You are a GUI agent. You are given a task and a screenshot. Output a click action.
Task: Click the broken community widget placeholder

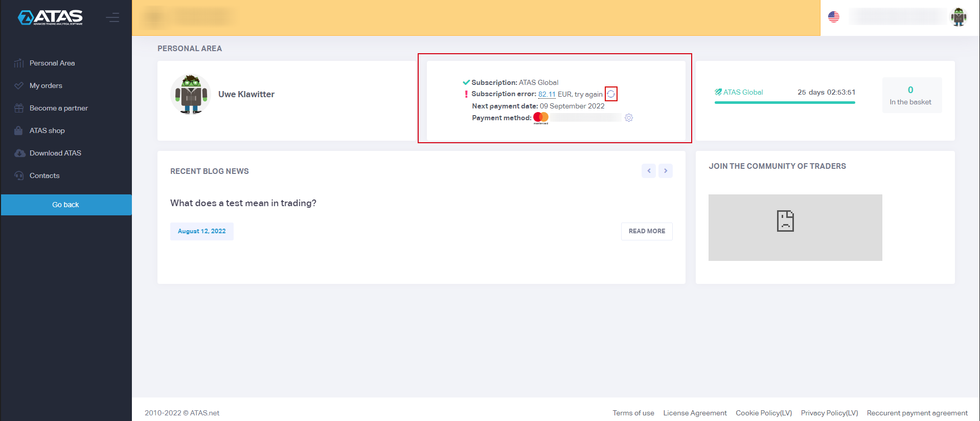(x=795, y=228)
